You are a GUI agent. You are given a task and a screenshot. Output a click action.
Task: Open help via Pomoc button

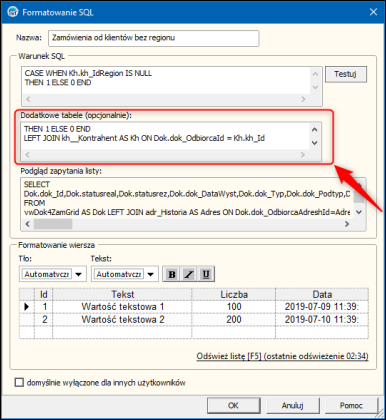[351, 405]
